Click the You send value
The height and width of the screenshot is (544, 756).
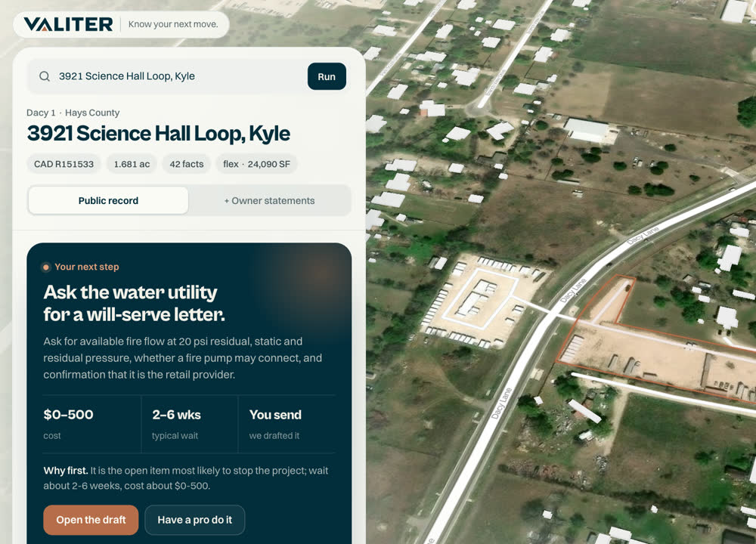(x=275, y=414)
